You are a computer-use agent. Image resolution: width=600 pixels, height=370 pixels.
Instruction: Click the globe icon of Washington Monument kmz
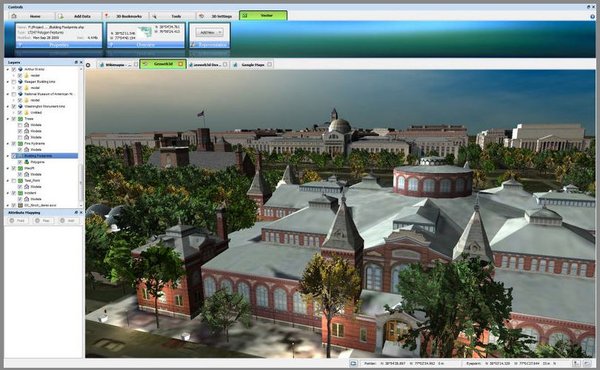coord(20,106)
